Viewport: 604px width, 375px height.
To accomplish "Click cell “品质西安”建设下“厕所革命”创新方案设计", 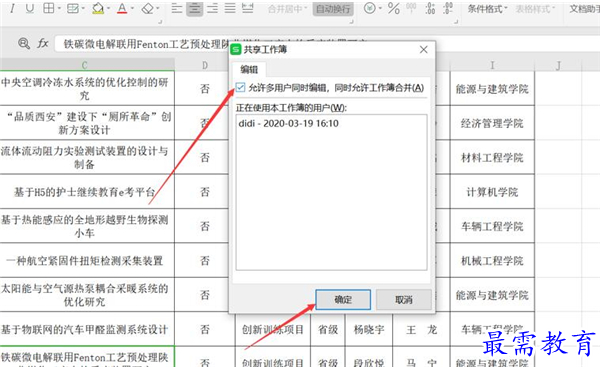I will [87, 123].
